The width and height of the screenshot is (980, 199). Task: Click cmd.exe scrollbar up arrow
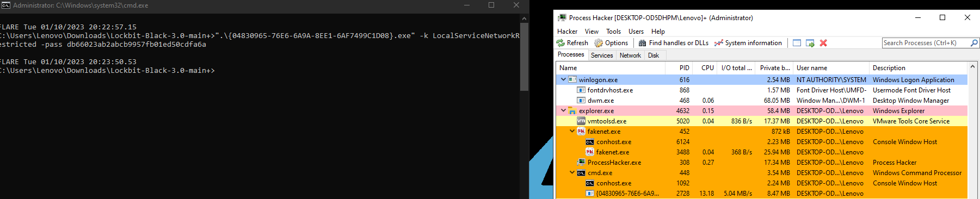tap(525, 18)
